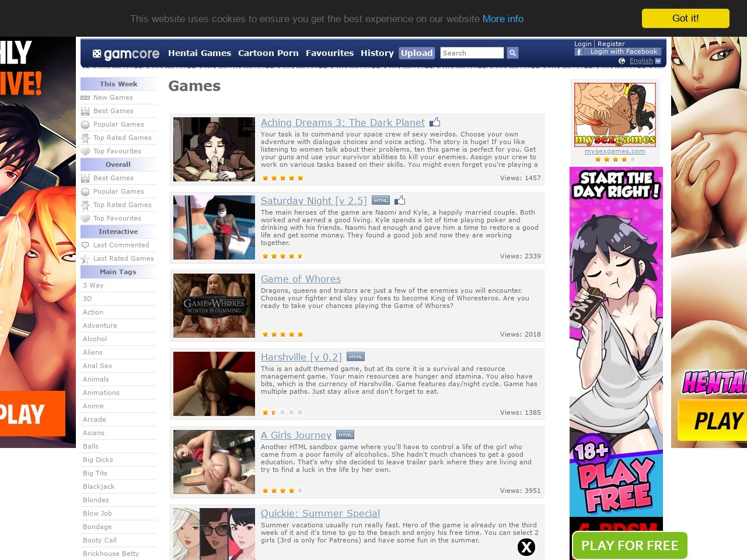Close the bottom ad with black X

pos(526,547)
